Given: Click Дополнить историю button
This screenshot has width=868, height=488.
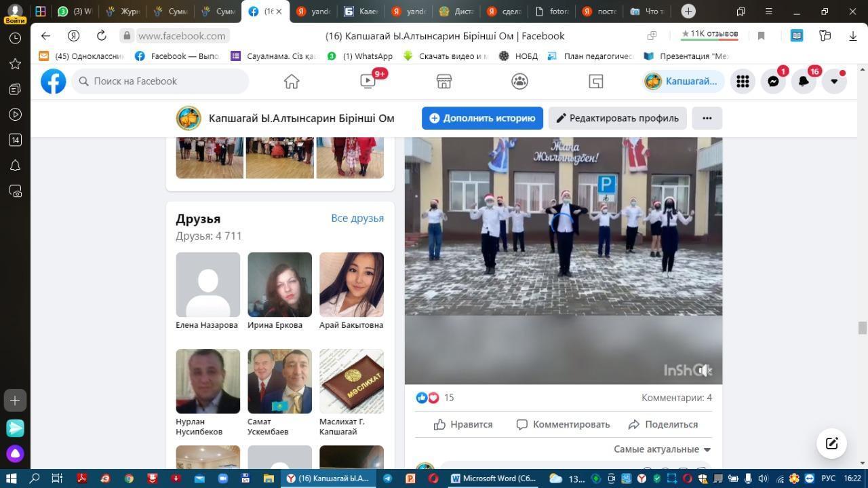Looking at the screenshot, I should pyautogui.click(x=482, y=118).
